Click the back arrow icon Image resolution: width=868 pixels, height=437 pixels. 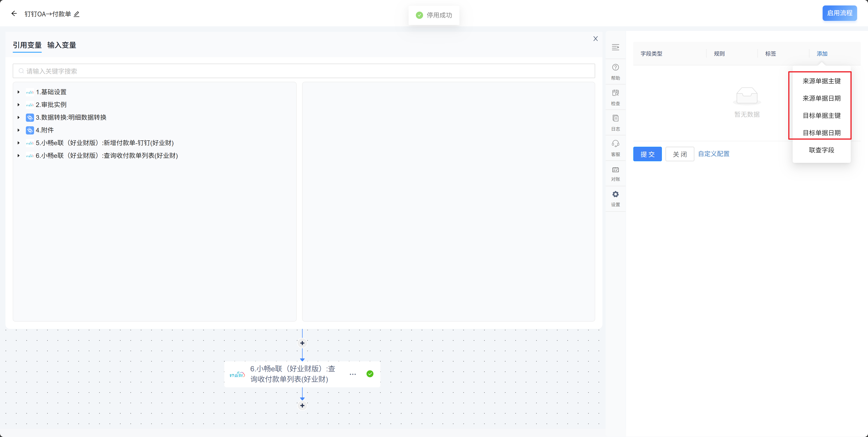pyautogui.click(x=14, y=13)
